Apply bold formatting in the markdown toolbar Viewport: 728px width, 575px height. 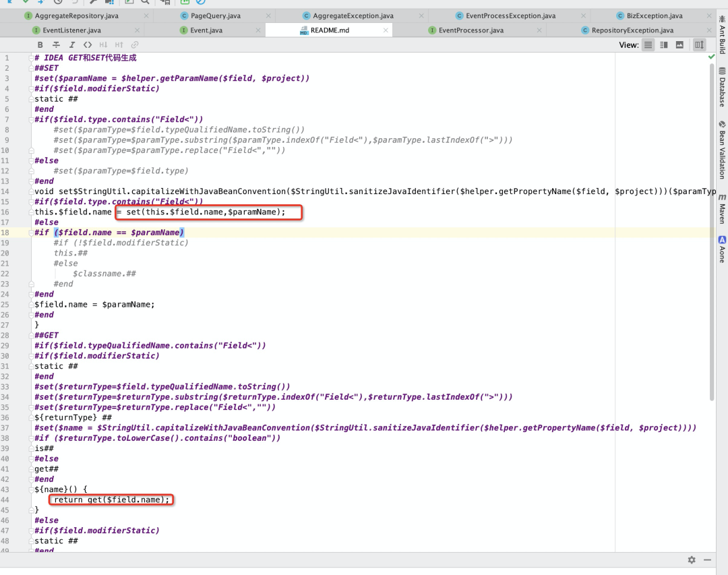click(40, 44)
